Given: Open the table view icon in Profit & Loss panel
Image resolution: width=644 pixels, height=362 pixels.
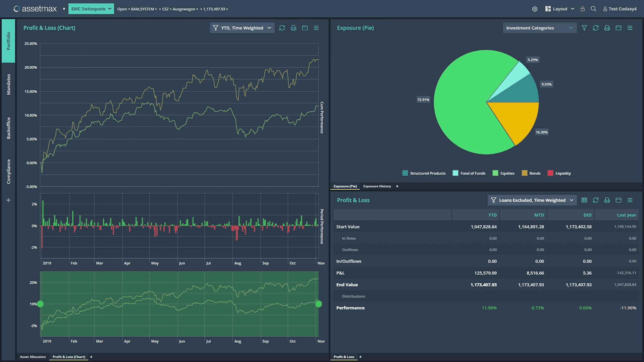Looking at the screenshot, I should (584, 200).
